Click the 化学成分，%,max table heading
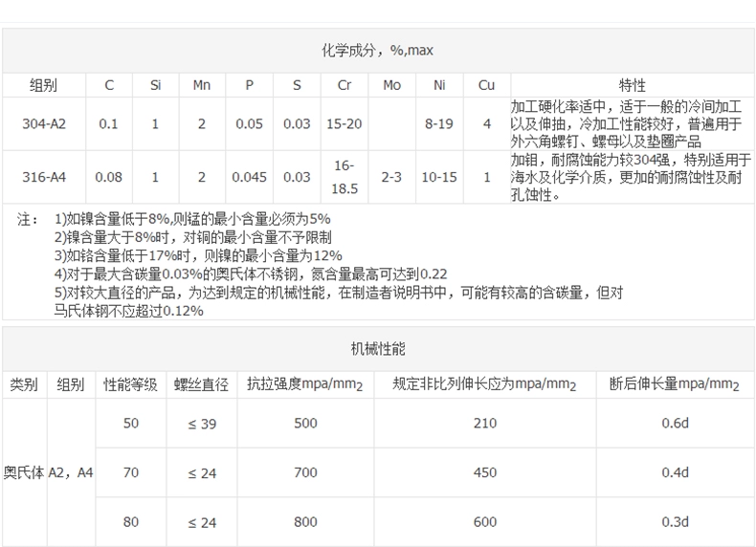Image resolution: width=756 pixels, height=547 pixels. click(377, 50)
